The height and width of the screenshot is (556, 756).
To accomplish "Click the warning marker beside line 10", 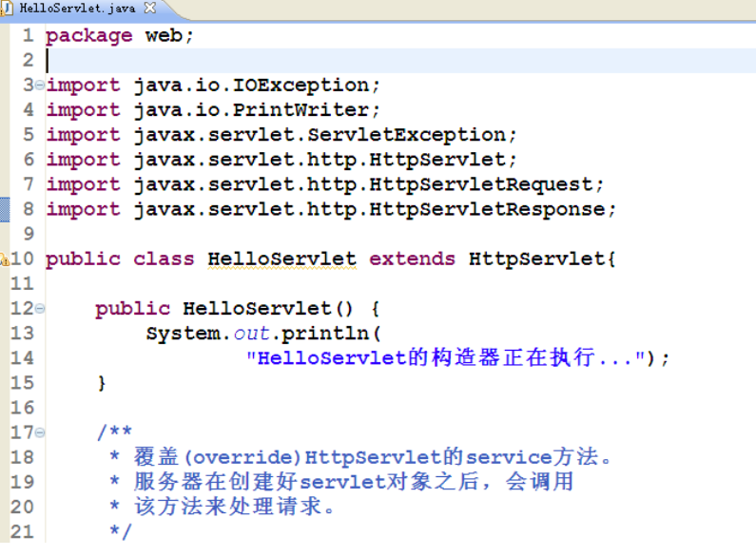I will (5, 259).
